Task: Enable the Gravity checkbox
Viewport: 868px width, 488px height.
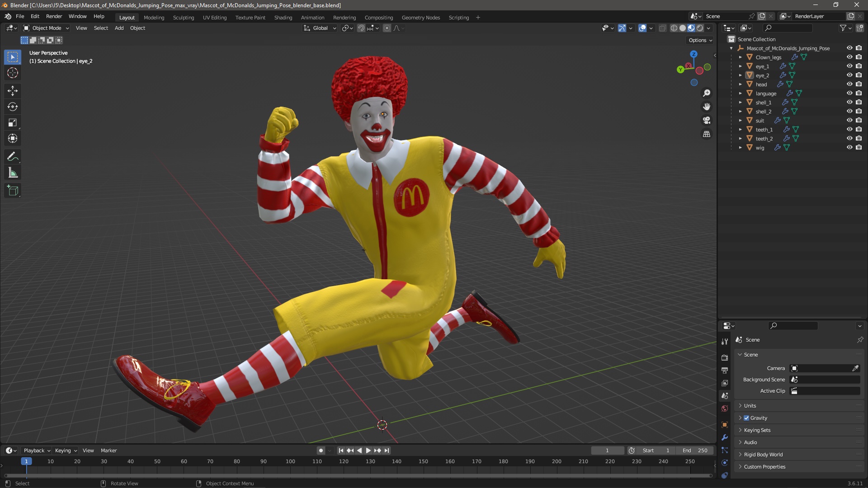Action: tap(746, 418)
